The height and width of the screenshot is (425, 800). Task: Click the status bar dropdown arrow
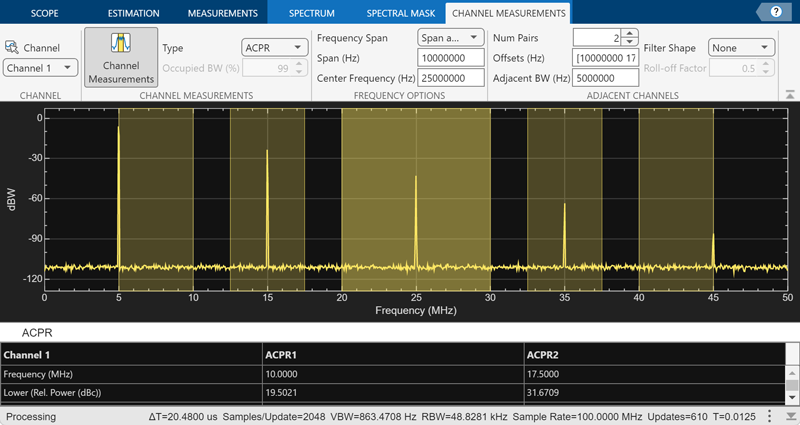coord(790,416)
